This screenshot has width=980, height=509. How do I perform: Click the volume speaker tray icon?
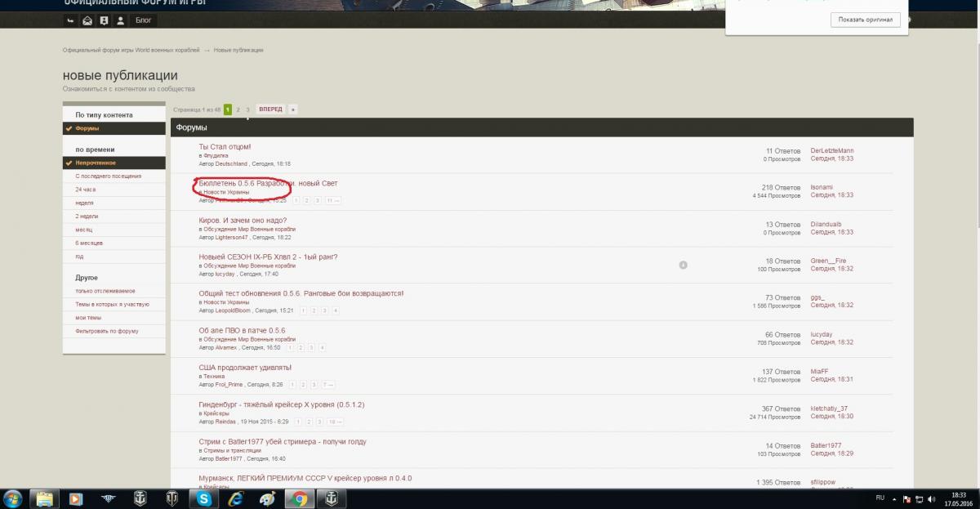point(932,498)
